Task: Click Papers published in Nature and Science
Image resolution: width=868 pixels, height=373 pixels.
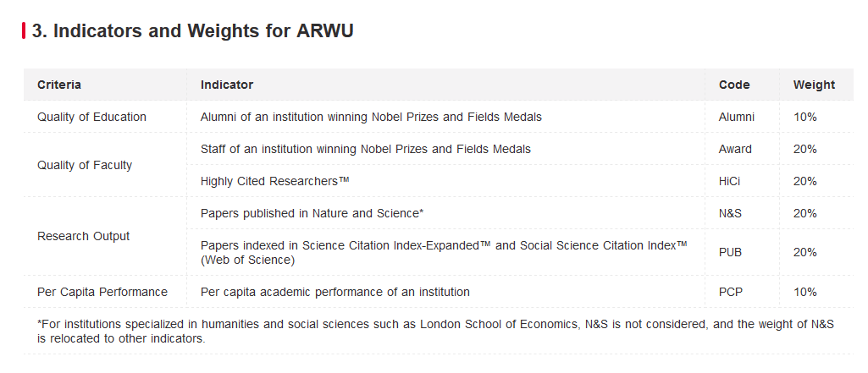Action: click(312, 213)
